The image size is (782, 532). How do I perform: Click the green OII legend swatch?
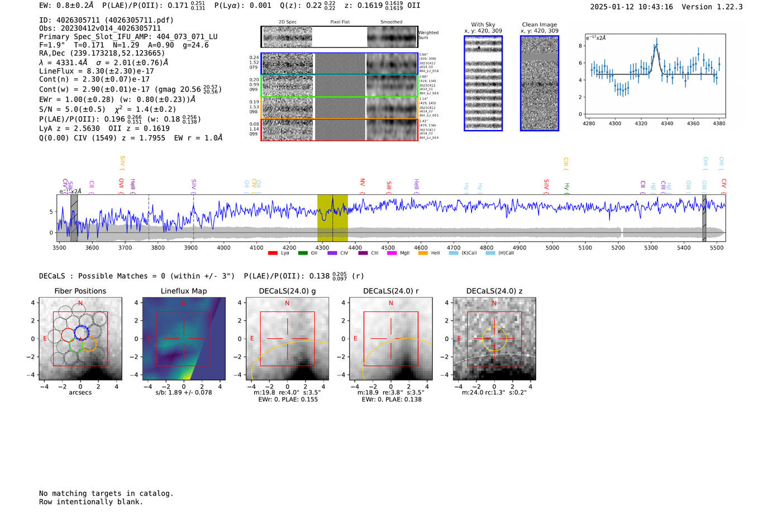tap(303, 253)
